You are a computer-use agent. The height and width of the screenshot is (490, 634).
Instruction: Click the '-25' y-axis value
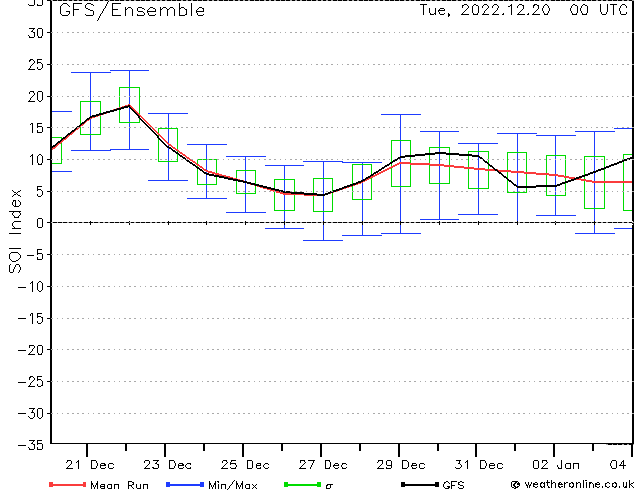31,382
